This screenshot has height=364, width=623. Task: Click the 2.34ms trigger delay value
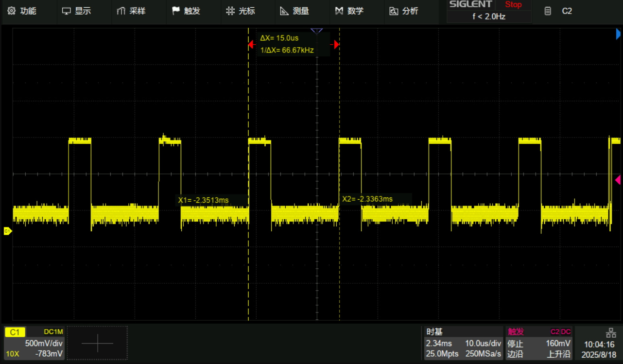point(439,343)
